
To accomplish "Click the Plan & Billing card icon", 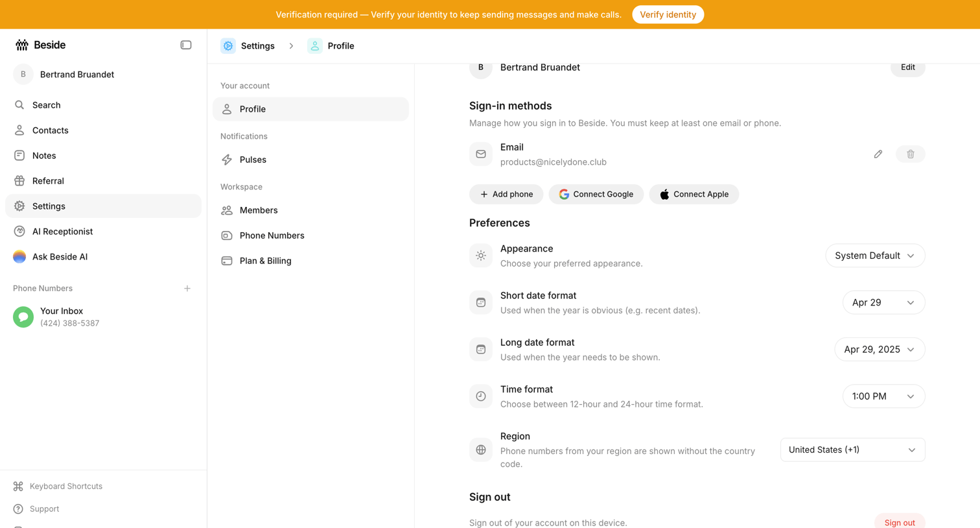I will (x=227, y=261).
